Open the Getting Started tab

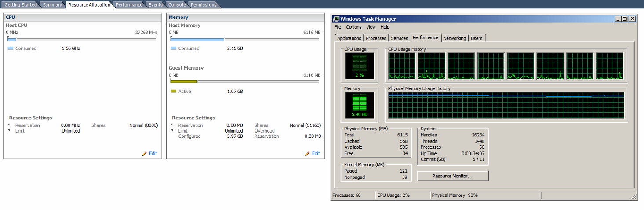(20, 5)
